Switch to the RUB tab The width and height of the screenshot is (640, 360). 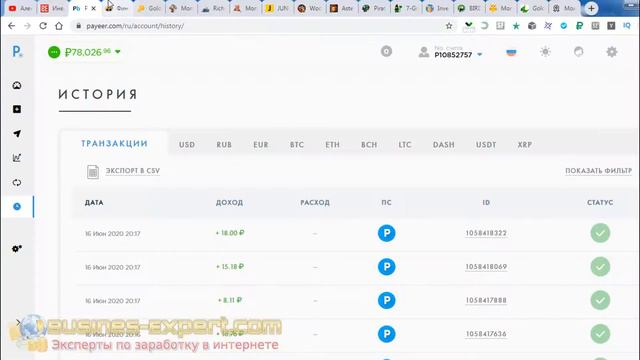pyautogui.click(x=224, y=144)
